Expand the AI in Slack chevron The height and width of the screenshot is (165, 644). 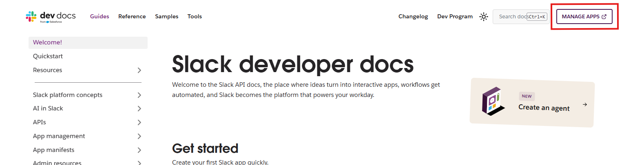[139, 108]
